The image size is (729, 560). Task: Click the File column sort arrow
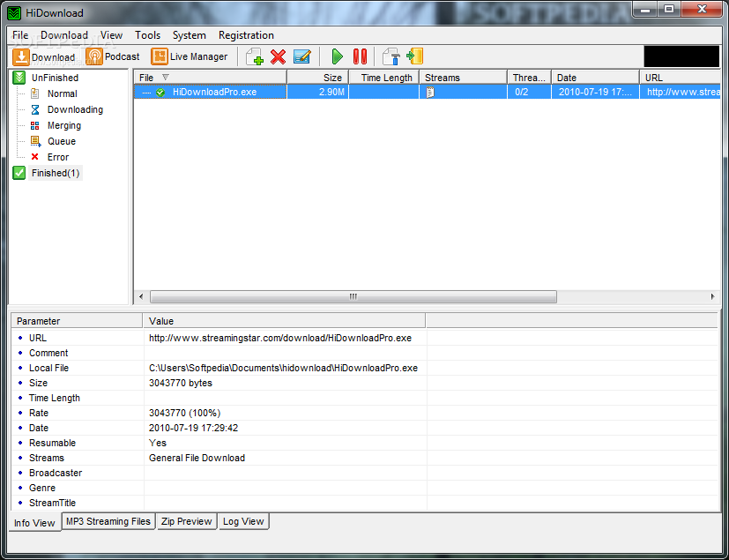pos(165,78)
